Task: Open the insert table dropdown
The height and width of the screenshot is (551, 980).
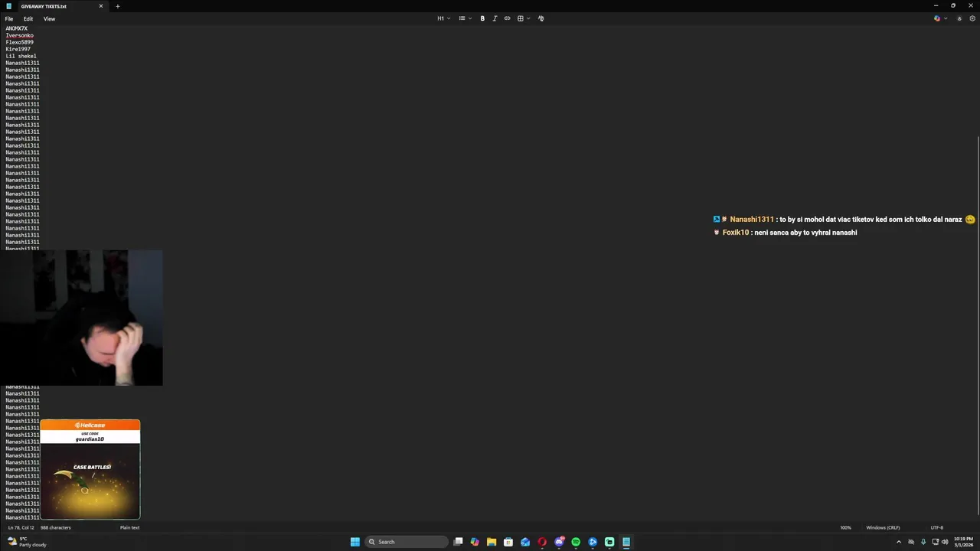Action: click(523, 18)
